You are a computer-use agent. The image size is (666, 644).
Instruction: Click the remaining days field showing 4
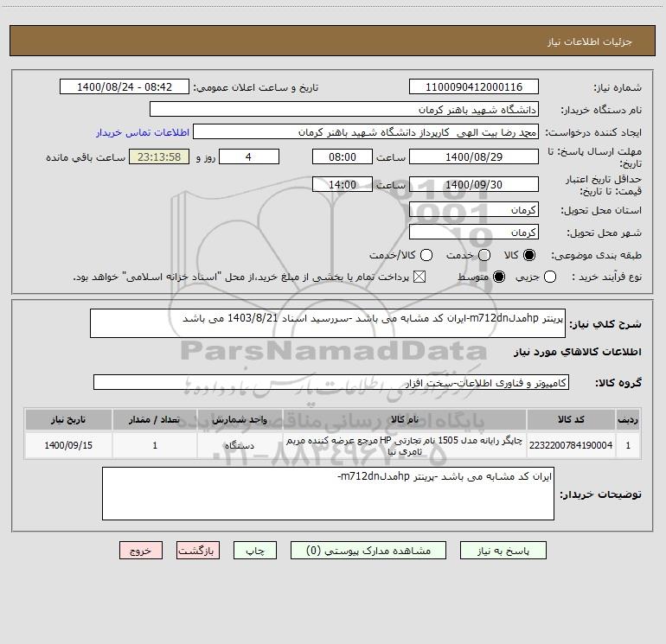[x=249, y=156]
